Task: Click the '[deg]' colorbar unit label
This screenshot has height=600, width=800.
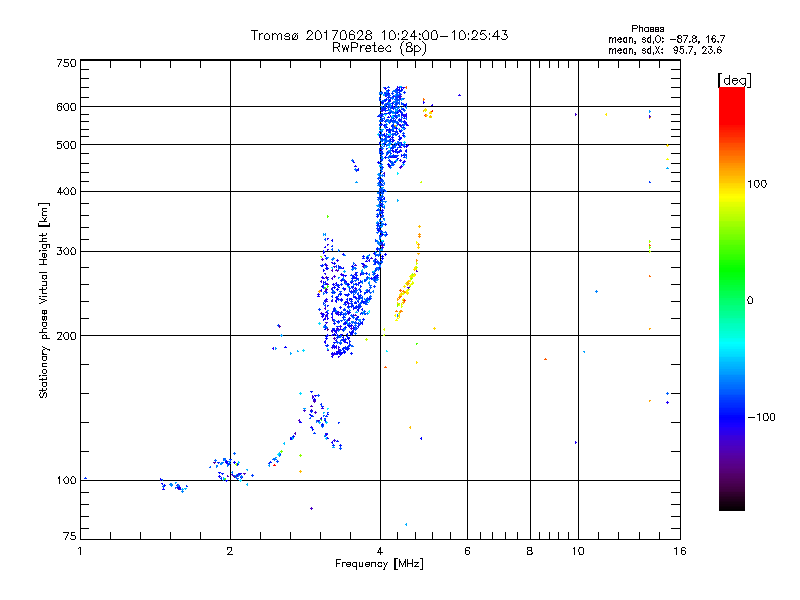Action: [734, 80]
